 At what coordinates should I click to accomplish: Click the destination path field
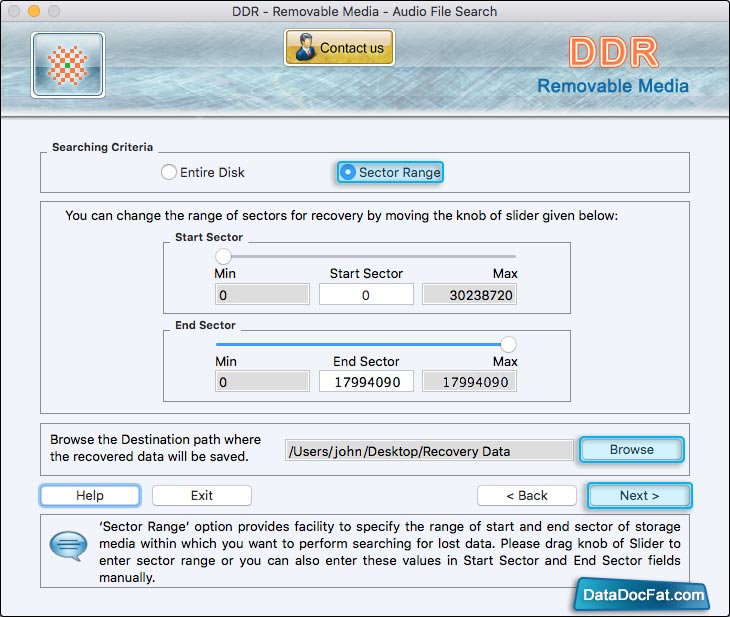429,451
